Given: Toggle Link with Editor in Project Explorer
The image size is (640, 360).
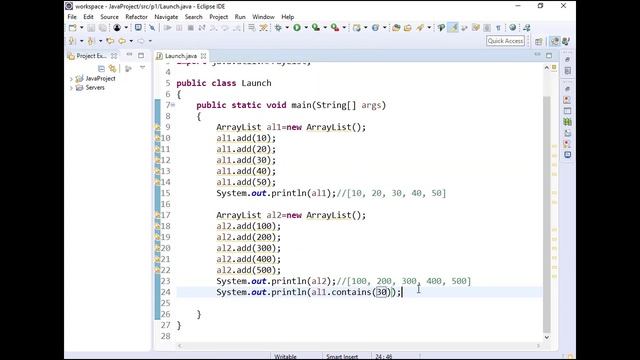Looking at the screenshot, I should 113,69.
